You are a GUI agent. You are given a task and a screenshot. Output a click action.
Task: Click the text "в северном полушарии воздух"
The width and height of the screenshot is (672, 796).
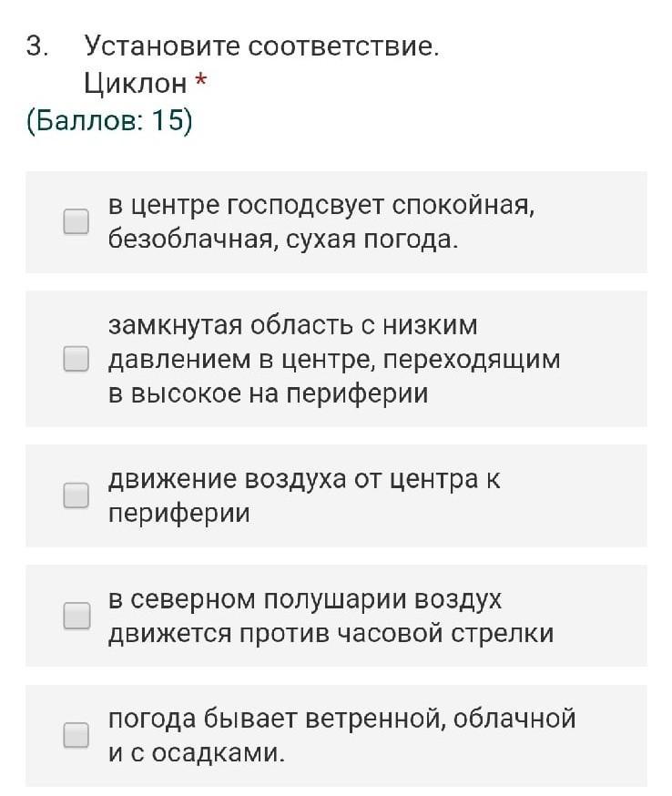[x=305, y=599]
